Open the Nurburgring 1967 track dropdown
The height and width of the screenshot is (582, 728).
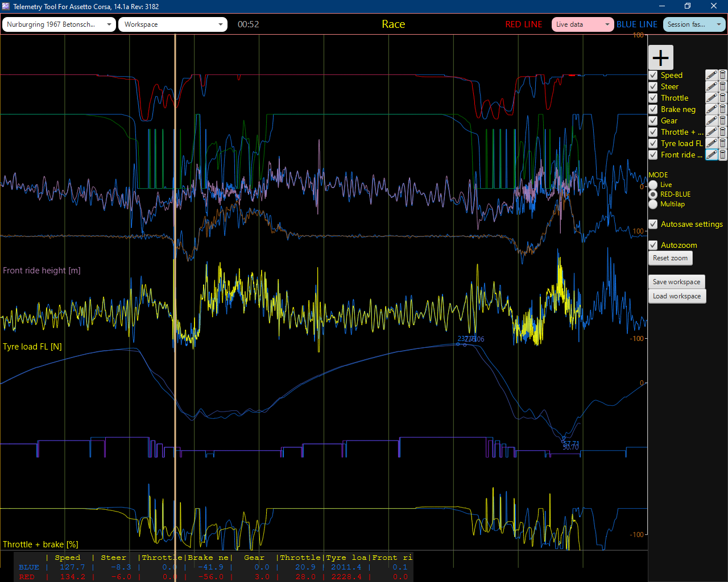[59, 24]
